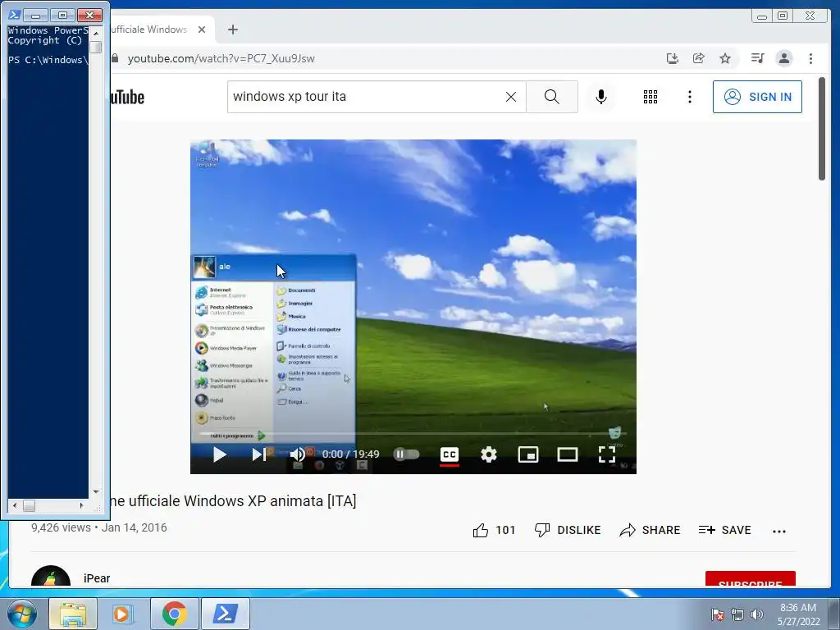Open the Windows Start menu

22,614
